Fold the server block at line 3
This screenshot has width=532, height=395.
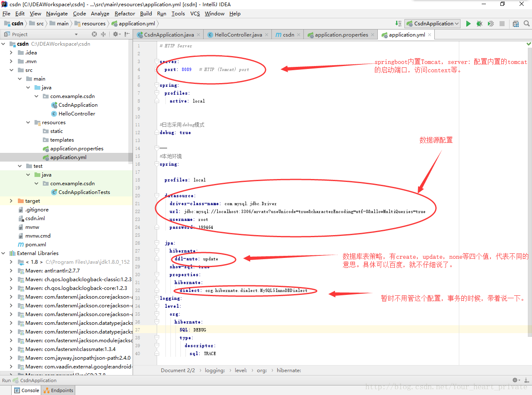[157, 61]
